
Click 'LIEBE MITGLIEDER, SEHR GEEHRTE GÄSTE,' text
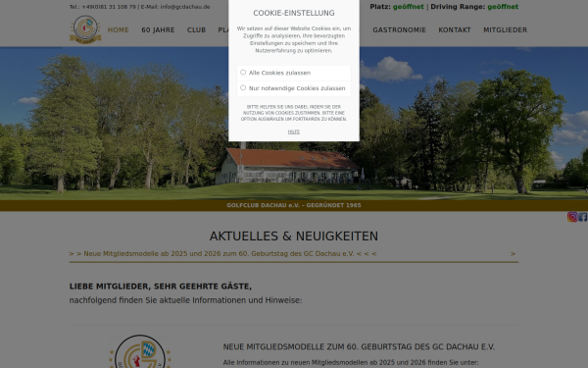coord(161,287)
